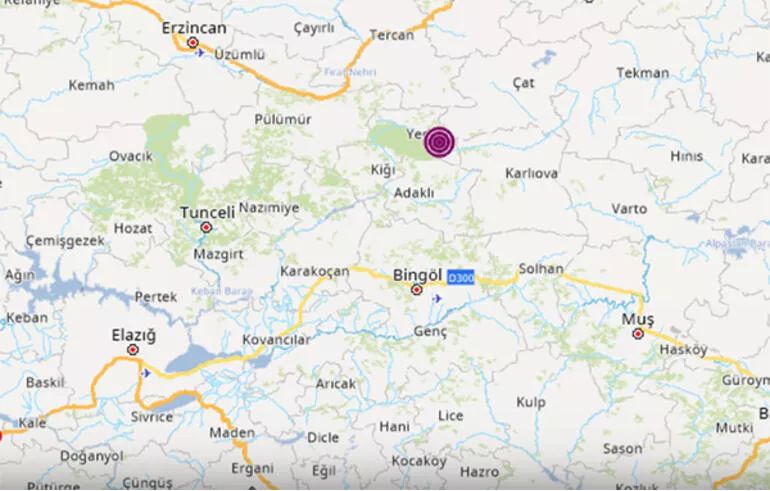Click the airport icon near Elazığ
Viewport: 770px width, 491px height.
(x=146, y=373)
